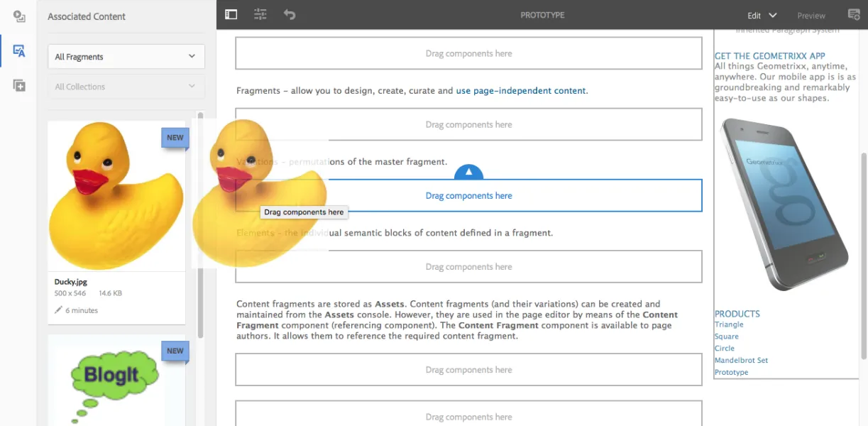Open the Mandelbrot Set link
Screen dimensions: 868x426
point(741,360)
